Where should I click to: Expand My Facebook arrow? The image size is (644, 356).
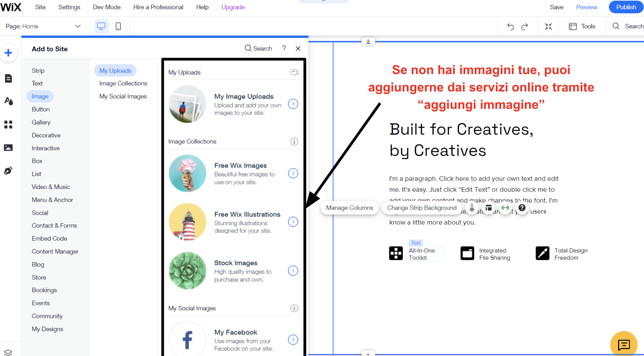pyautogui.click(x=293, y=340)
